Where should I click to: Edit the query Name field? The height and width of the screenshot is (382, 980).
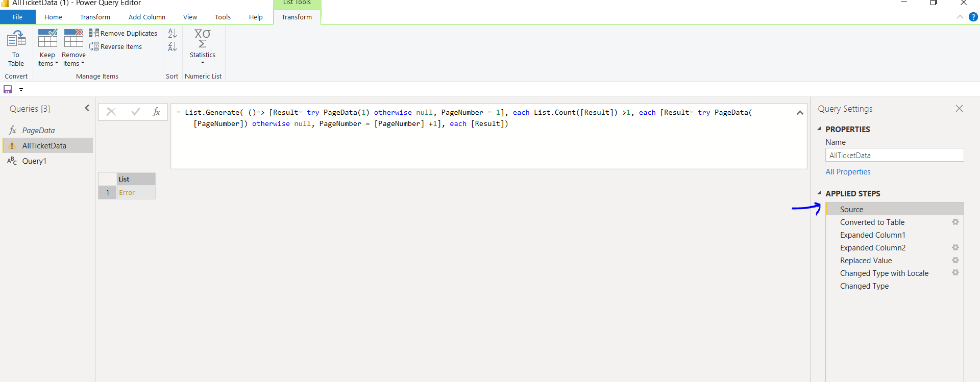point(895,155)
